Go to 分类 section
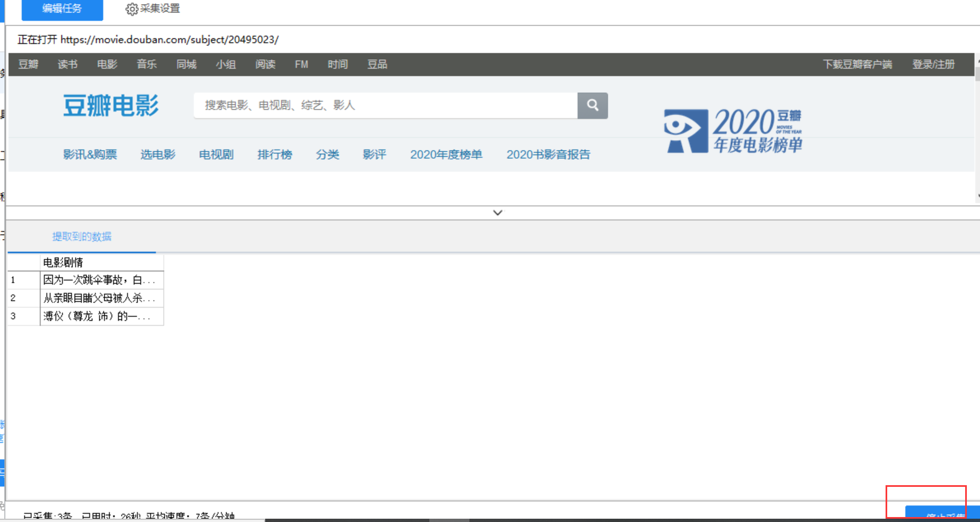 327,154
